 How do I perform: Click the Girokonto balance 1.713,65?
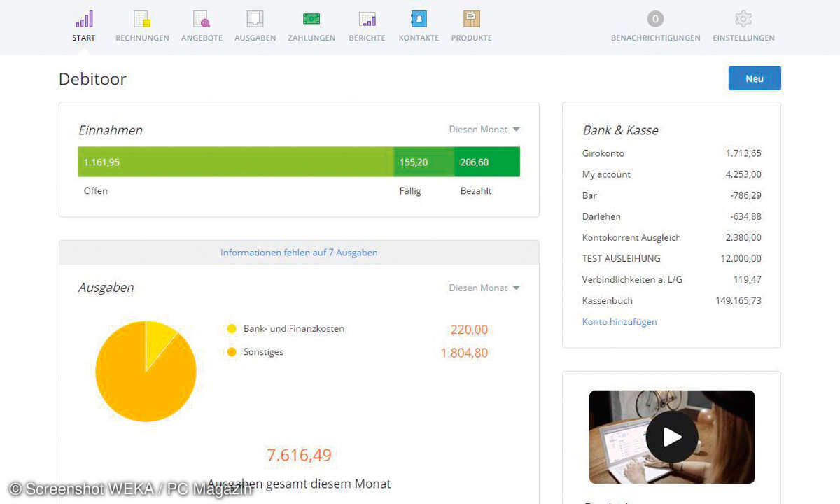(743, 153)
